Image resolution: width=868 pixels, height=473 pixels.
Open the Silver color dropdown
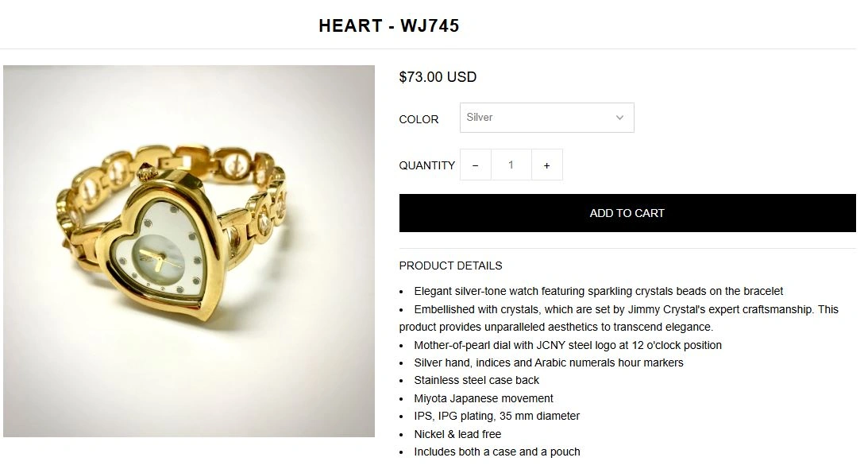tap(547, 118)
